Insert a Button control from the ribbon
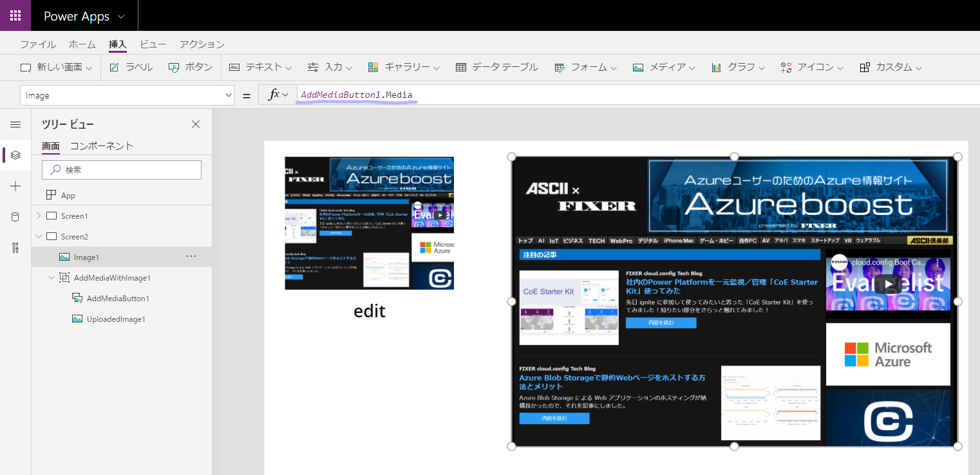This screenshot has height=475, width=980. coord(191,67)
